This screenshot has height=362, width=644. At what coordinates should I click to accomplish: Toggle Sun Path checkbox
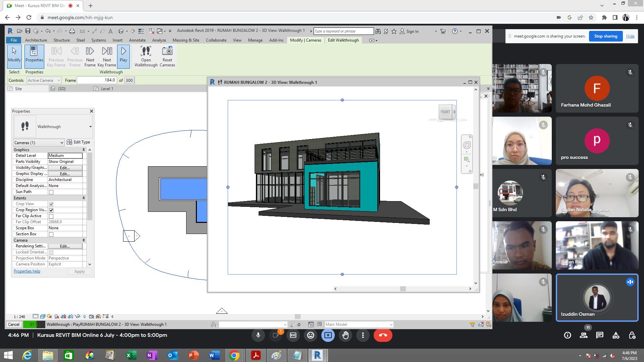coord(51,192)
